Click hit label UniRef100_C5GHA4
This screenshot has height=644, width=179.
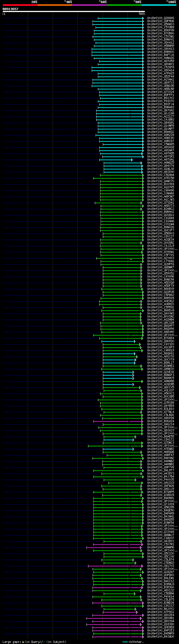pos(161,175)
